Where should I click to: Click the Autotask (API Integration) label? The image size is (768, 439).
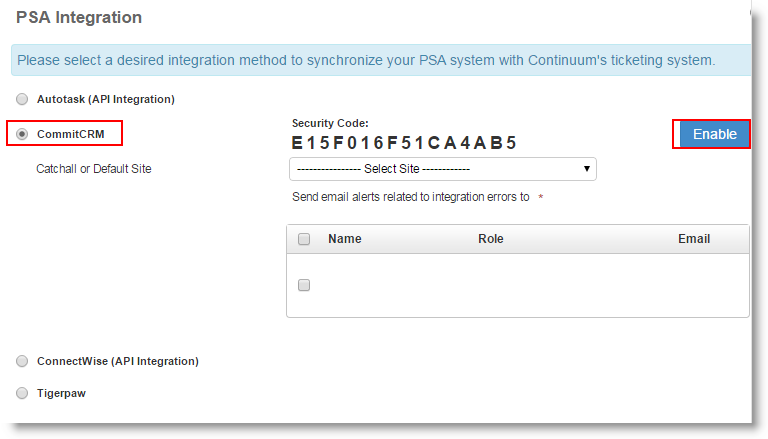(106, 99)
